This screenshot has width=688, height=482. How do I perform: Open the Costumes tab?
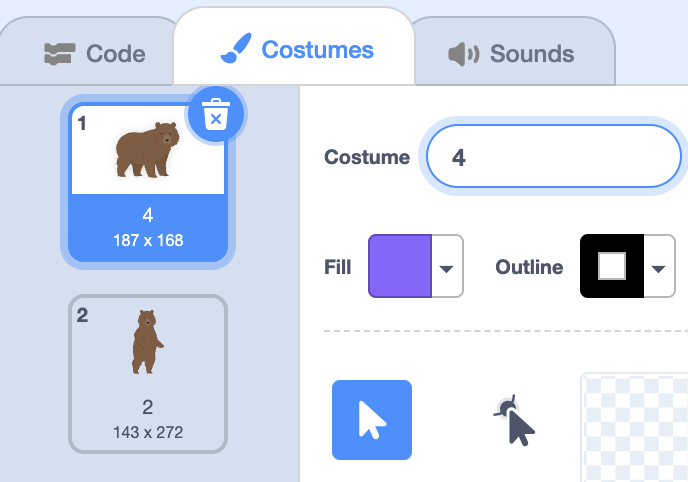(297, 50)
